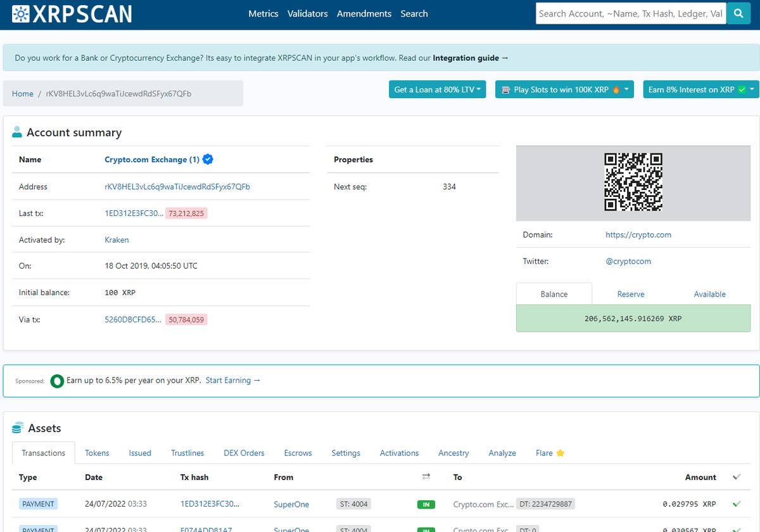Viewport: 760px width, 532px height.
Task: Open Play Slots to win 100K XRP dropdown
Action: point(565,89)
